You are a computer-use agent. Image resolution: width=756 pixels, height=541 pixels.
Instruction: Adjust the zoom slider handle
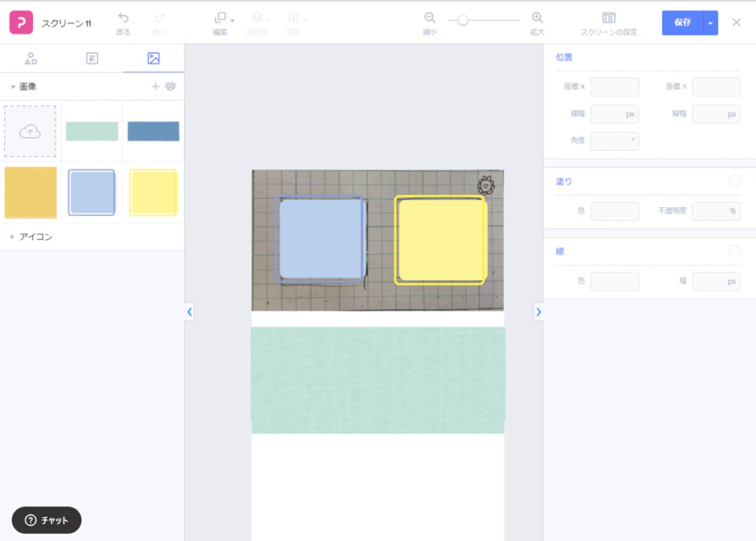point(463,20)
